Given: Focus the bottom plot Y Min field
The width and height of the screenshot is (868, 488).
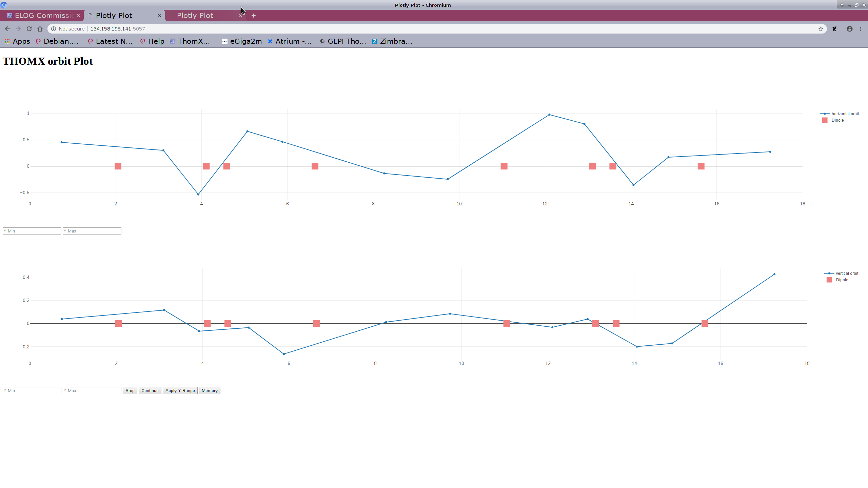Looking at the screenshot, I should pos(32,391).
